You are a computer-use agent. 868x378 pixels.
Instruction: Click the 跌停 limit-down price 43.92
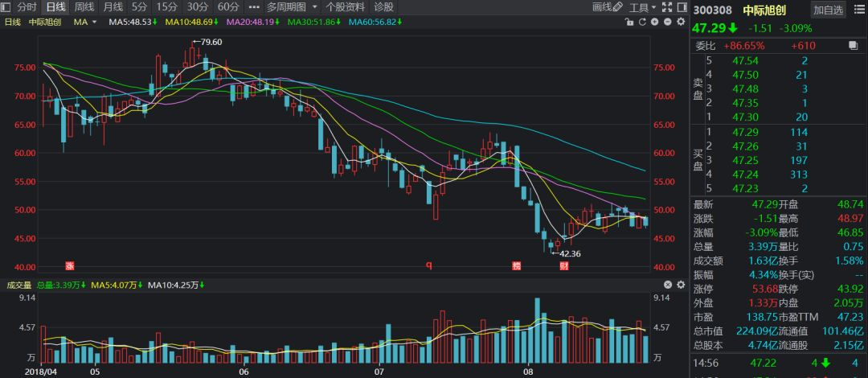coord(849,289)
